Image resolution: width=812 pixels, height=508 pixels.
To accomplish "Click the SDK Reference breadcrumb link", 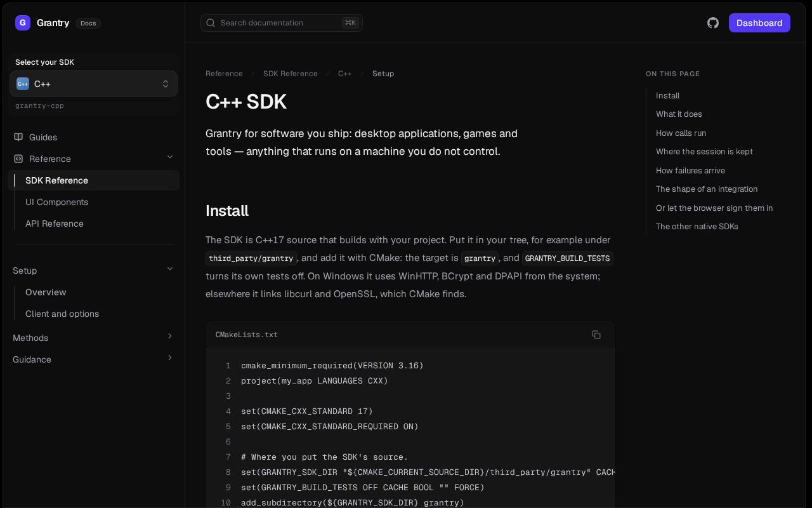I will 291,74.
